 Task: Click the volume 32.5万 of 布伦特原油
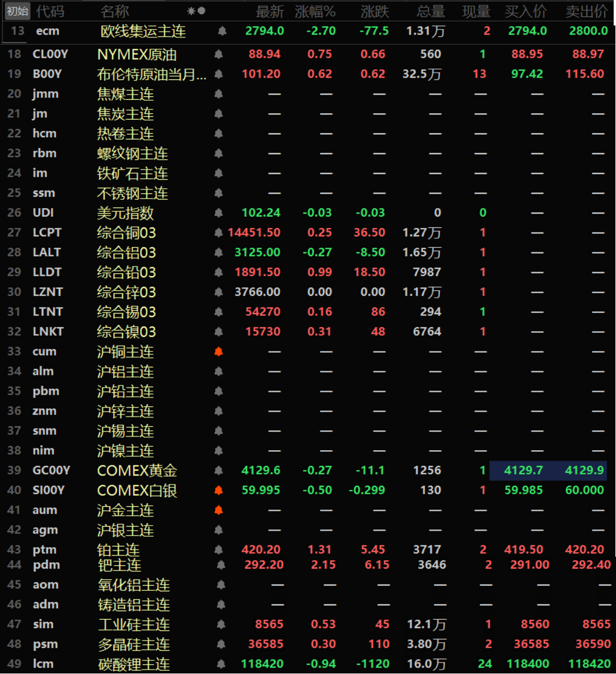(x=422, y=75)
